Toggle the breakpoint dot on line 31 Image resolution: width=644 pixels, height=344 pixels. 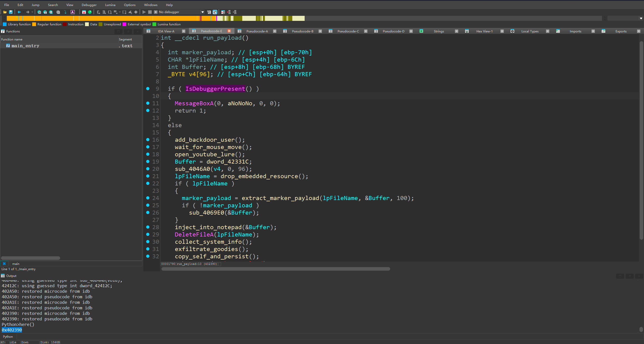[x=148, y=249]
